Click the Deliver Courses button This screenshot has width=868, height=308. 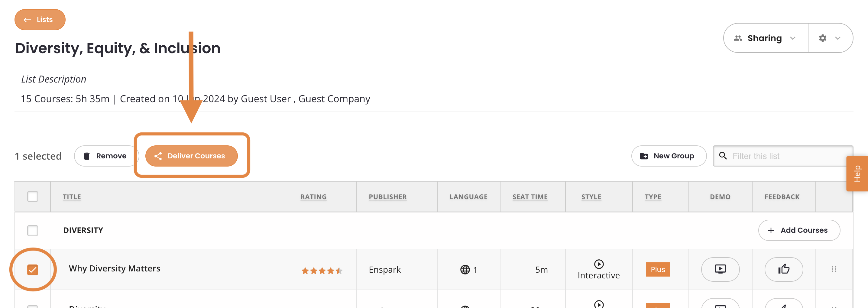click(191, 156)
